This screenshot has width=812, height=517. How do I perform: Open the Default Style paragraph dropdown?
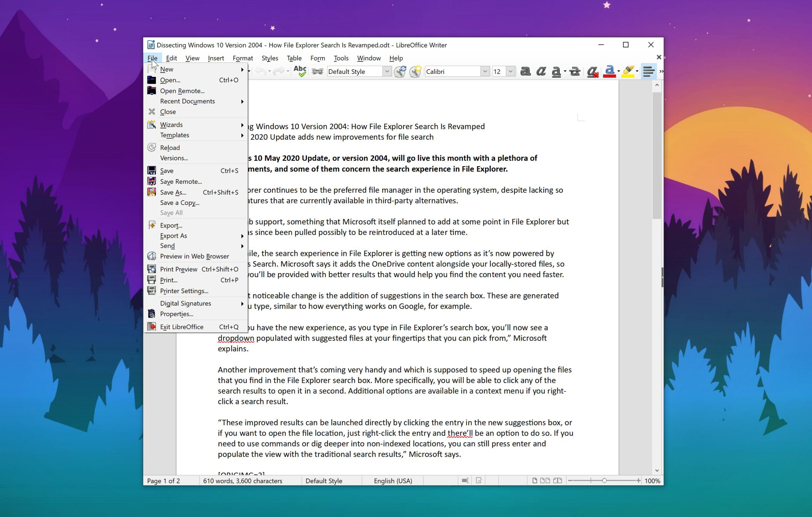(x=387, y=71)
